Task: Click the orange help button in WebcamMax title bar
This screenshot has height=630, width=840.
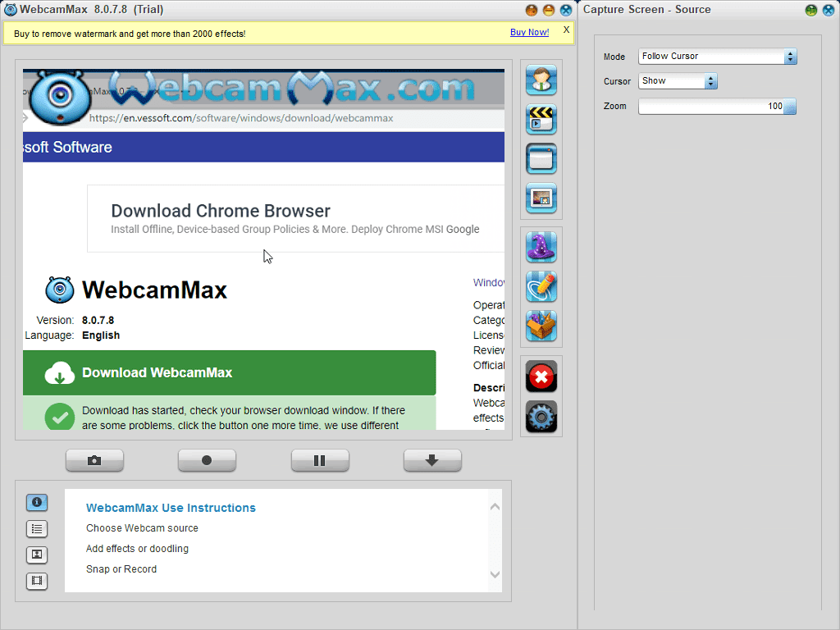Action: pos(531,10)
